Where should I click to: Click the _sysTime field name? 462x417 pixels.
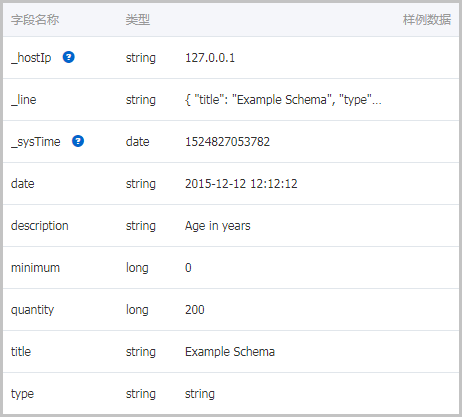(36, 142)
